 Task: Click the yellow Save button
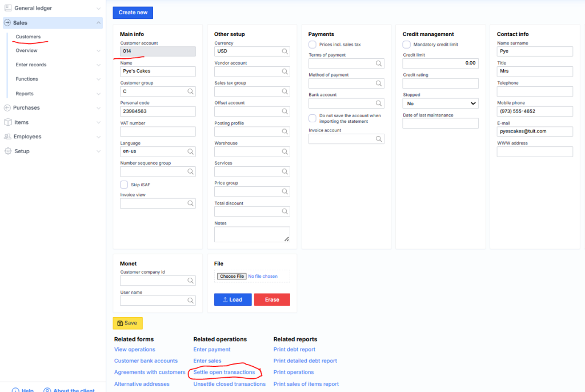pos(127,323)
